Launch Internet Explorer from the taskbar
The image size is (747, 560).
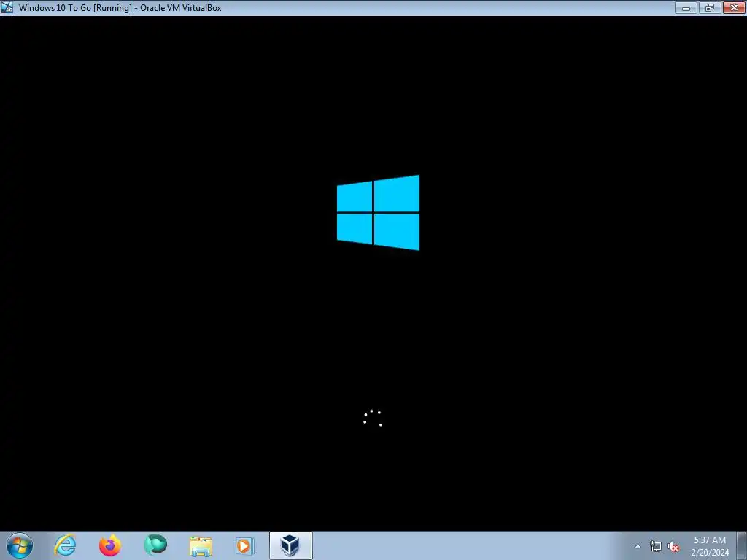pyautogui.click(x=65, y=545)
